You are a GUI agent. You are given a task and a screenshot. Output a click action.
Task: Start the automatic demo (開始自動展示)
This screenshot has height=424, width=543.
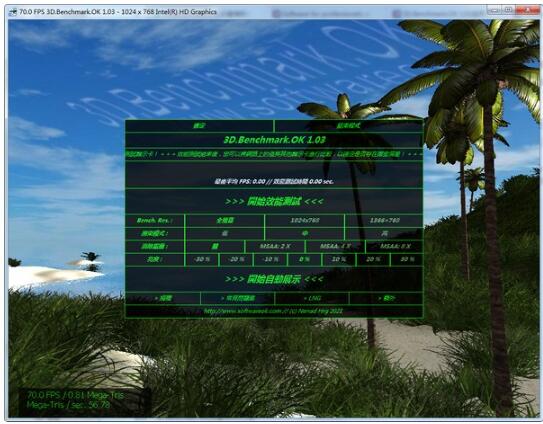(274, 279)
